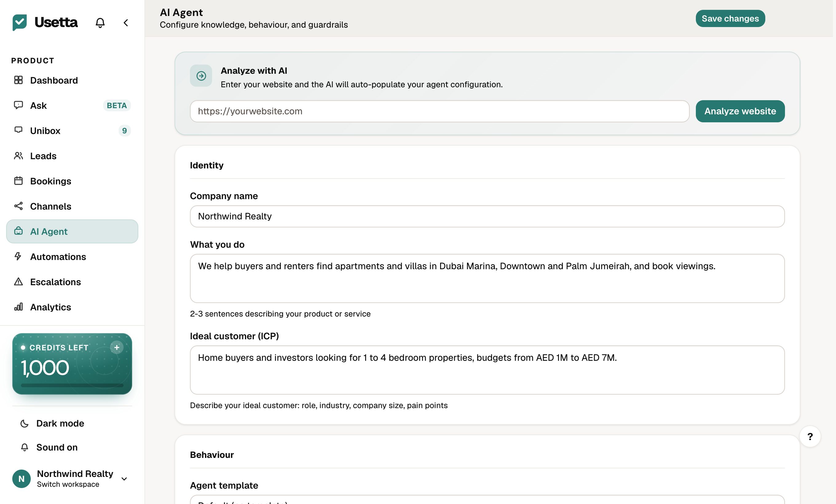The width and height of the screenshot is (836, 504).
Task: Toggle Sound on setting
Action: click(x=72, y=447)
